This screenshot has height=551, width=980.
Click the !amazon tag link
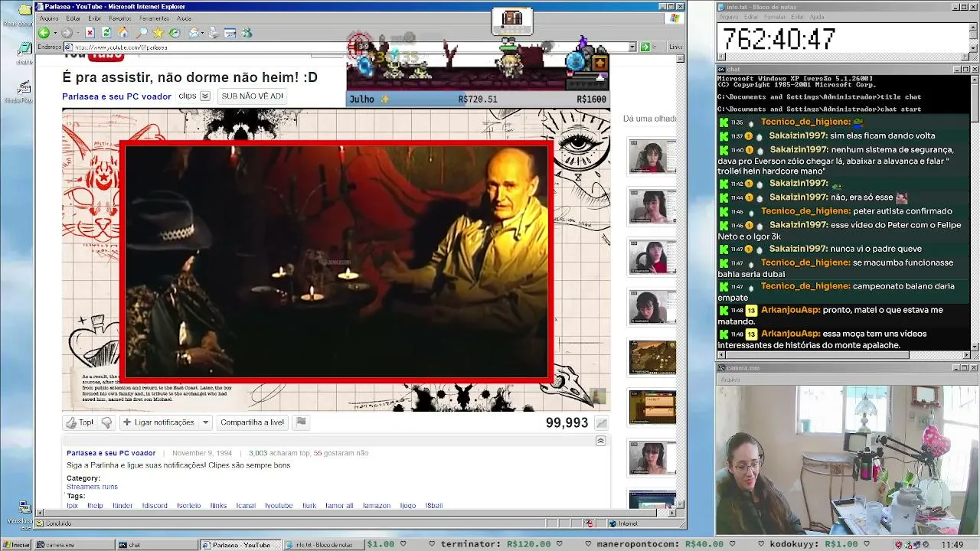377,506
